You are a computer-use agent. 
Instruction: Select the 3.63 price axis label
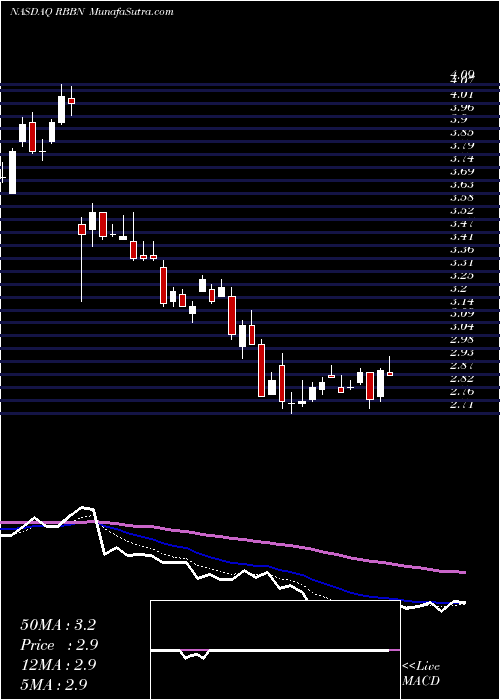462,184
